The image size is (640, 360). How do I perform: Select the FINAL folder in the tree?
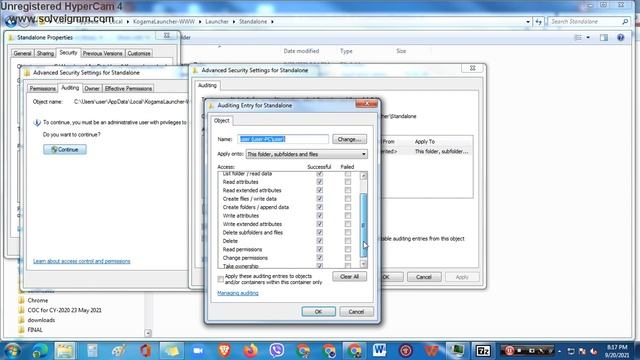pyautogui.click(x=35, y=330)
